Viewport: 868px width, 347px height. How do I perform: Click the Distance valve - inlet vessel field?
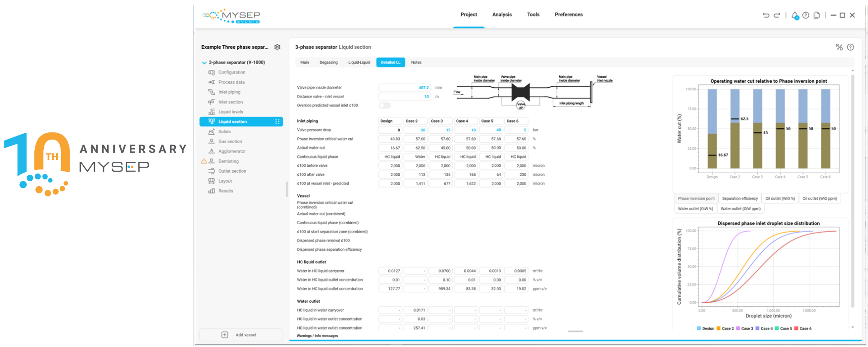[x=405, y=97]
